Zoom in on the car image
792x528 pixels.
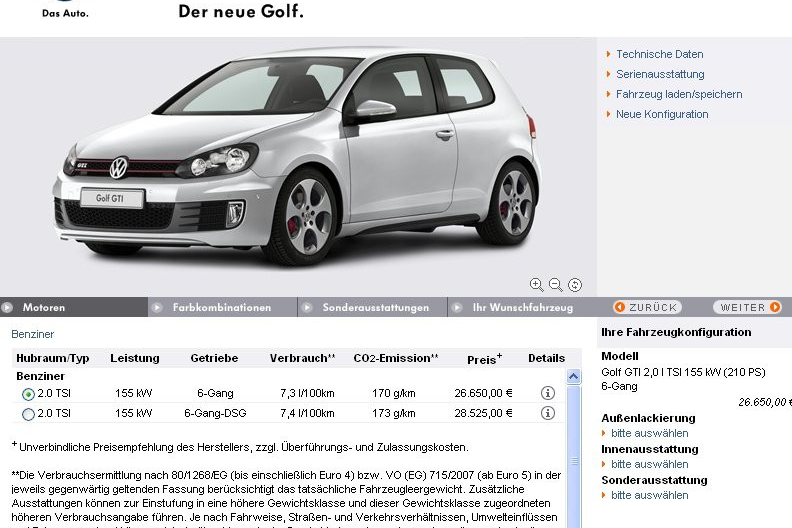pyautogui.click(x=536, y=285)
